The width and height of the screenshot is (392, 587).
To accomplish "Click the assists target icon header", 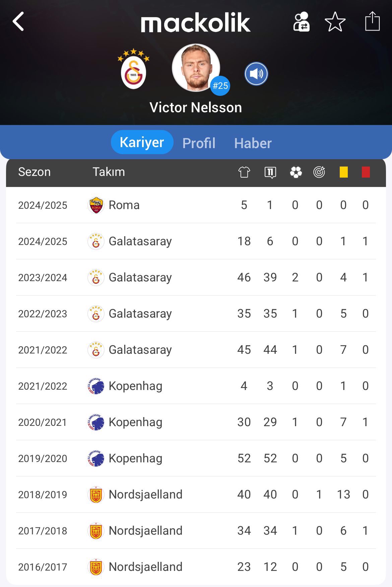I will pos(319,172).
